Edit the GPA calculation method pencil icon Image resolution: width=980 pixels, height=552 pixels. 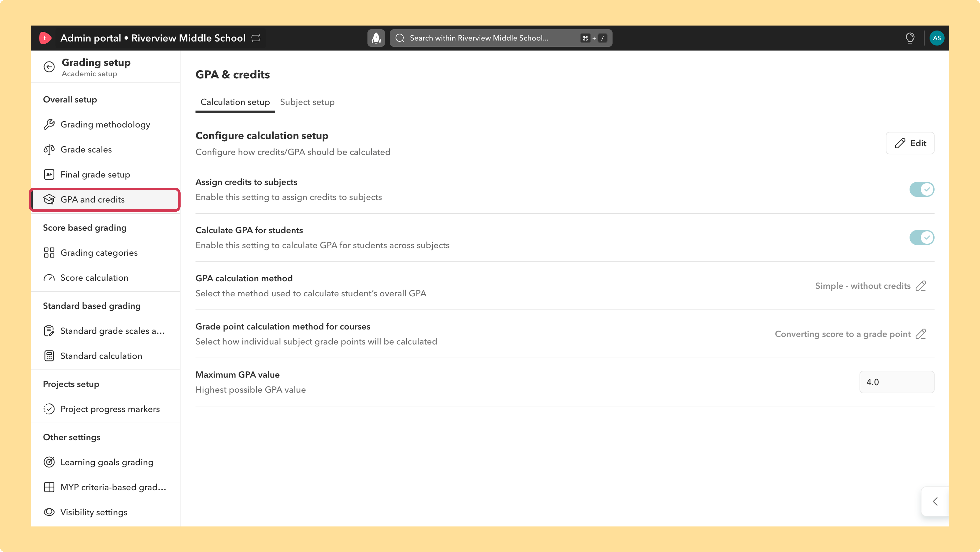(921, 286)
